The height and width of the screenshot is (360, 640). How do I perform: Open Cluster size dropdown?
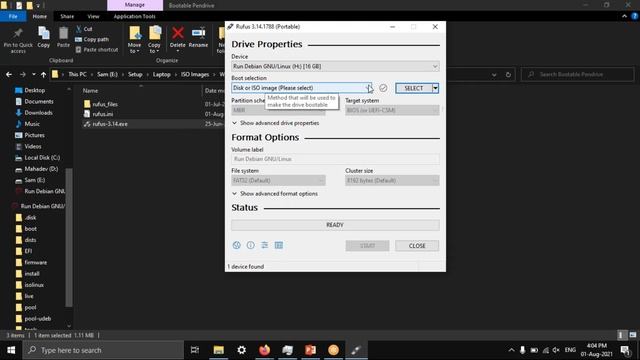coord(392,180)
